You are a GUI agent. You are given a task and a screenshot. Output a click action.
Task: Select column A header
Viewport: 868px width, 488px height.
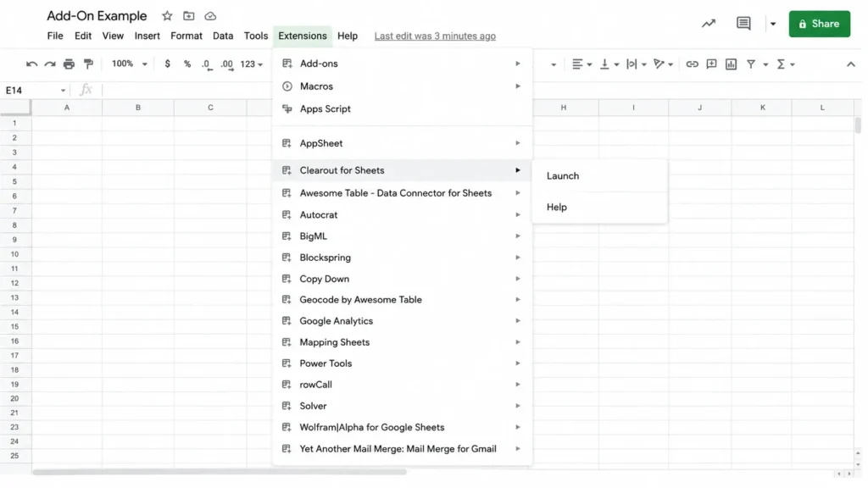coord(67,108)
